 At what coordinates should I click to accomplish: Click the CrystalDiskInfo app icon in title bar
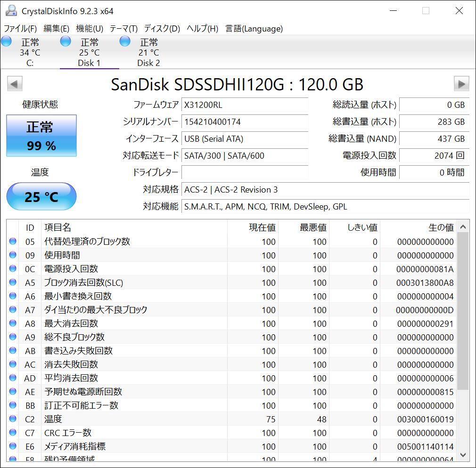point(11,11)
